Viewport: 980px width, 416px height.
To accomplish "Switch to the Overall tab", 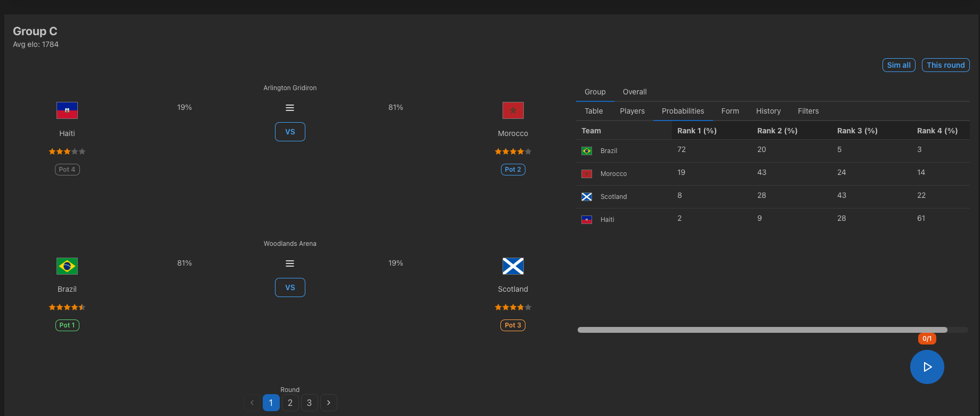I will [635, 92].
